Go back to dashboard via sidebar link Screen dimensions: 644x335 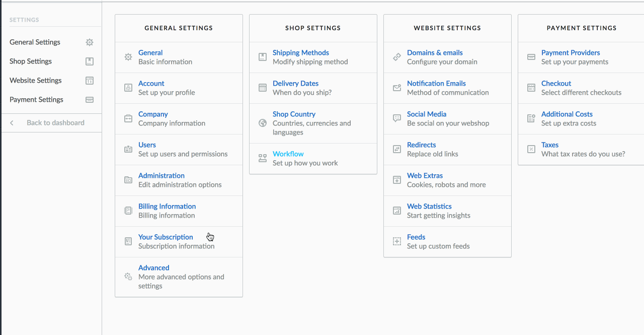click(55, 123)
